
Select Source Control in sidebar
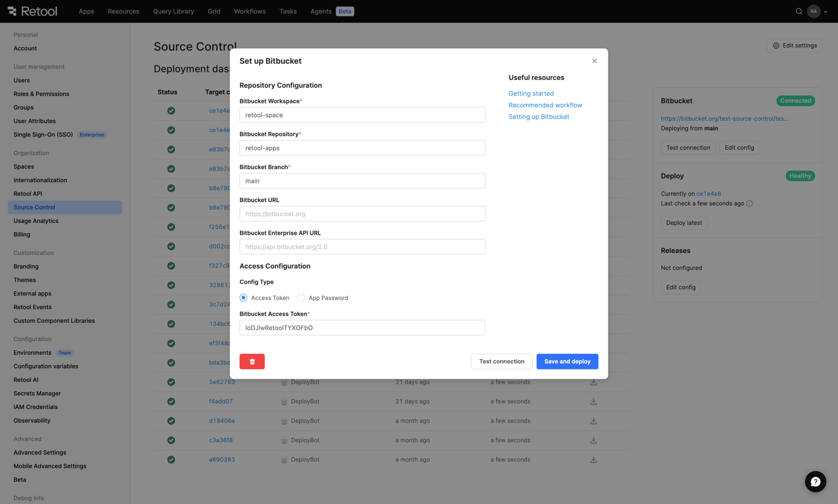pos(65,207)
